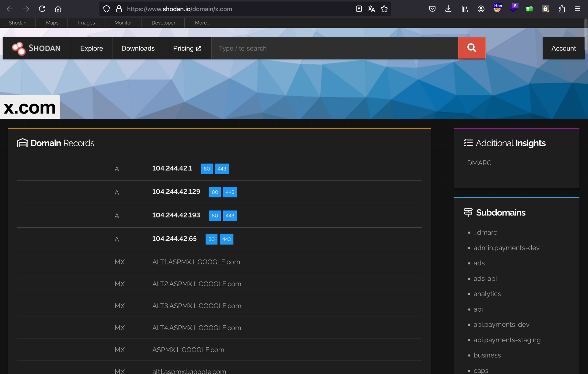Bookmark this page with star icon

point(384,9)
